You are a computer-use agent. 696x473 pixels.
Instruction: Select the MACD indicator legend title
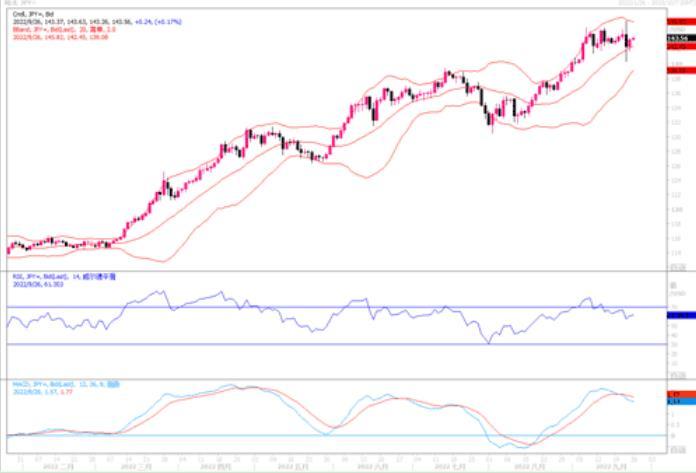[x=66, y=384]
